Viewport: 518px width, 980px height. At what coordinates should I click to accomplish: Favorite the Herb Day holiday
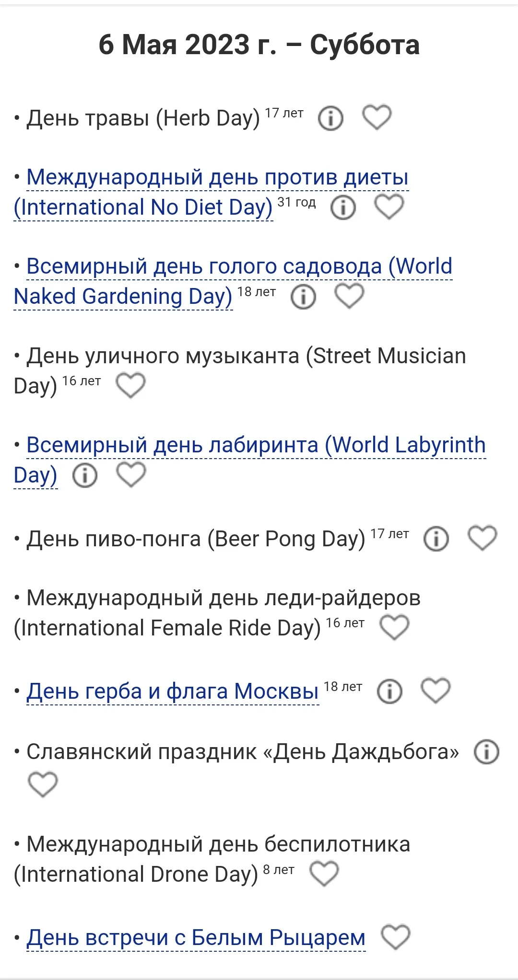[x=377, y=117]
